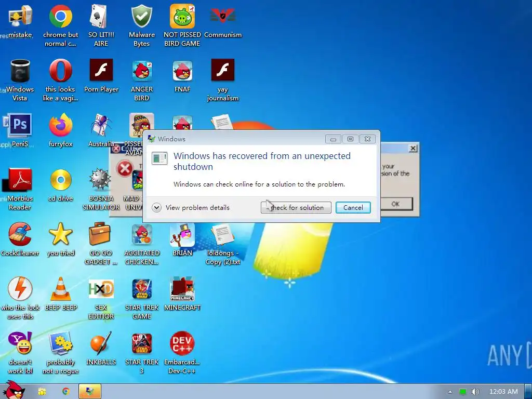
Task: Open the 'INKBALLS' desktop icon
Action: [101, 343]
